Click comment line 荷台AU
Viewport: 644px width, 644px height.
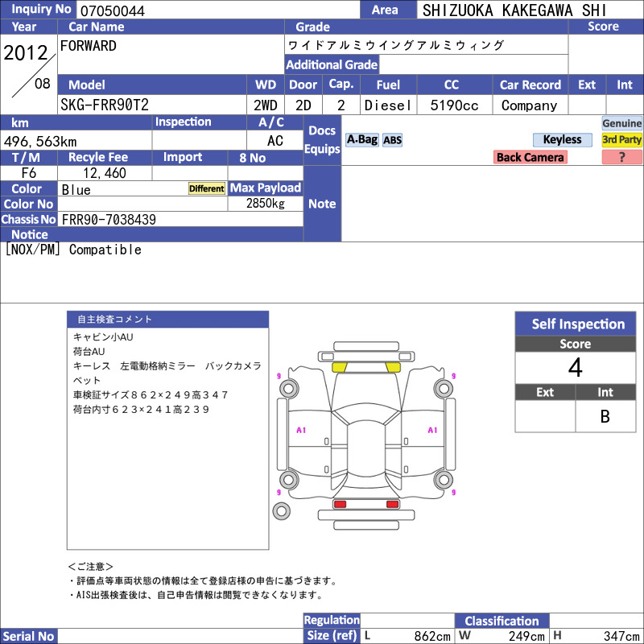[x=89, y=352]
